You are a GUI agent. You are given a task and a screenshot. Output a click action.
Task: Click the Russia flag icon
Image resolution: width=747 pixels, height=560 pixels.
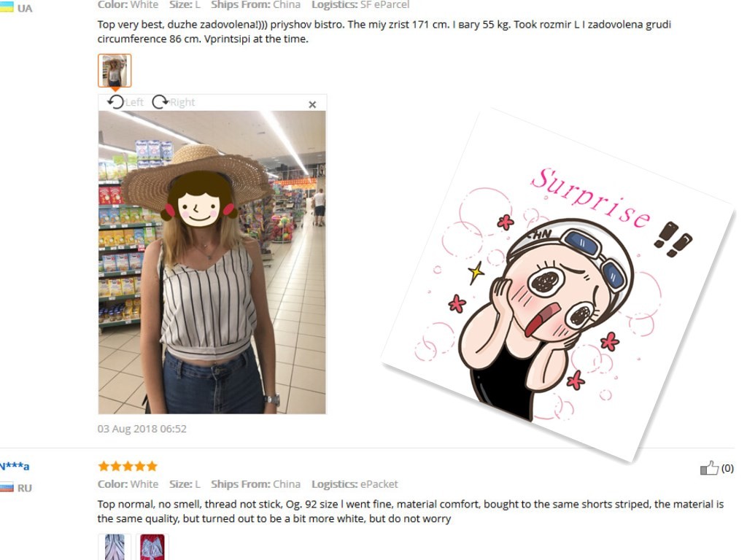7,487
